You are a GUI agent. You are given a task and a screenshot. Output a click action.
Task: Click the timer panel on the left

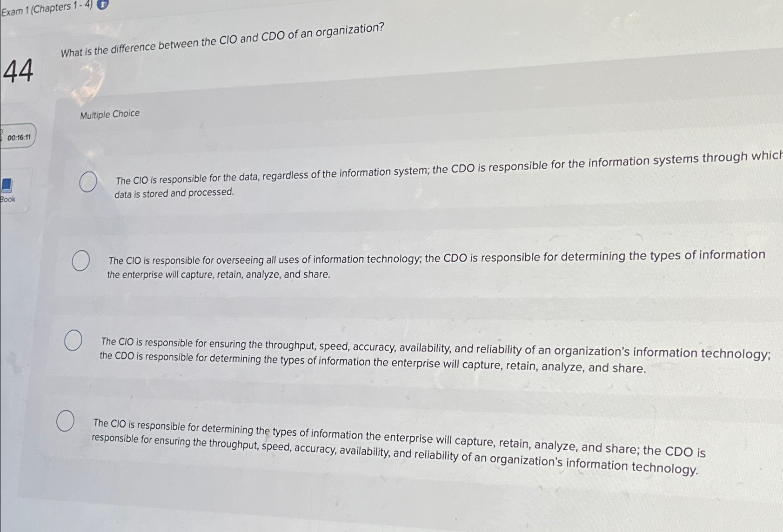(19, 136)
